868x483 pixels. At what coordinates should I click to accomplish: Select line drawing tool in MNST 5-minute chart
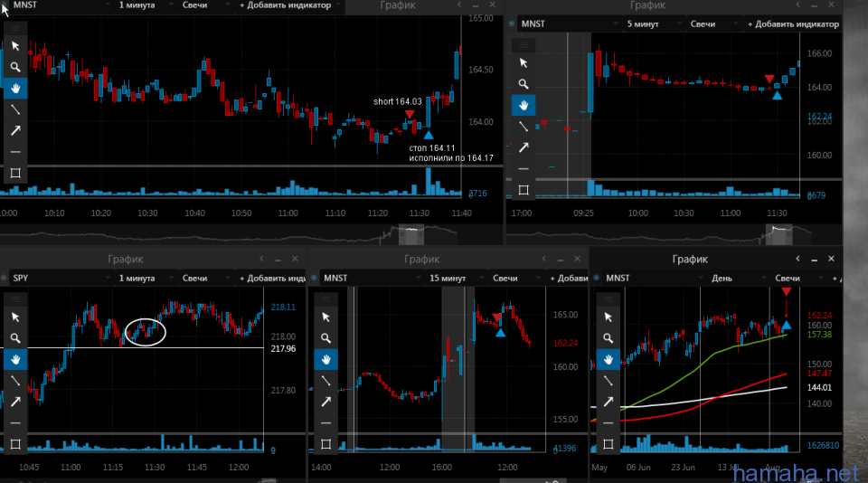point(524,127)
